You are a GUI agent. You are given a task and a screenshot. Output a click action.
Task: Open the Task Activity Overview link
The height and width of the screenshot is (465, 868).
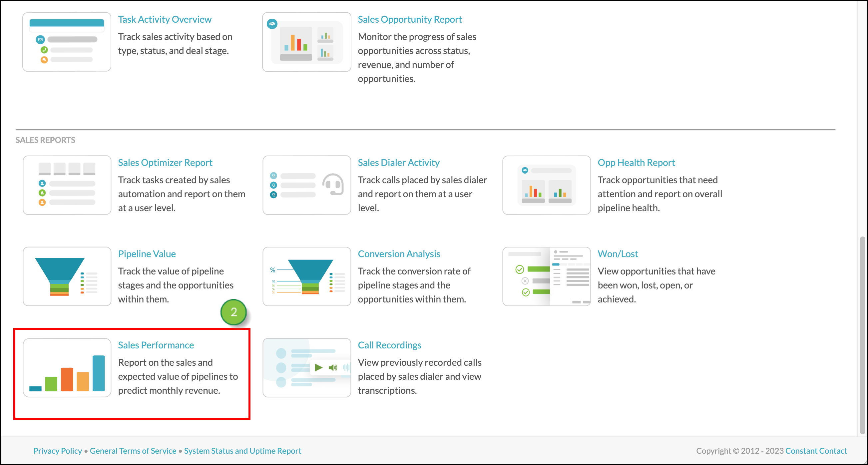(x=165, y=19)
